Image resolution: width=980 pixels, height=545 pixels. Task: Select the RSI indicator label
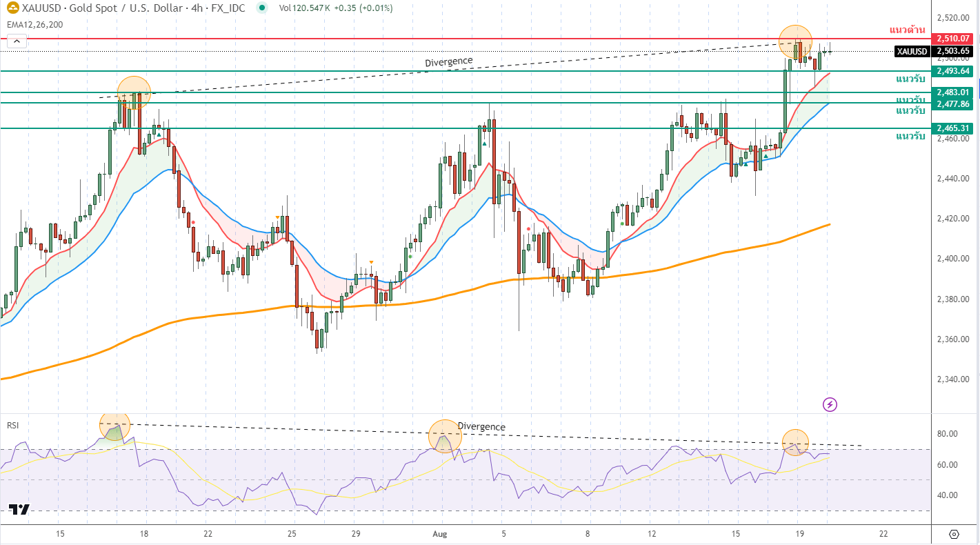coord(12,426)
